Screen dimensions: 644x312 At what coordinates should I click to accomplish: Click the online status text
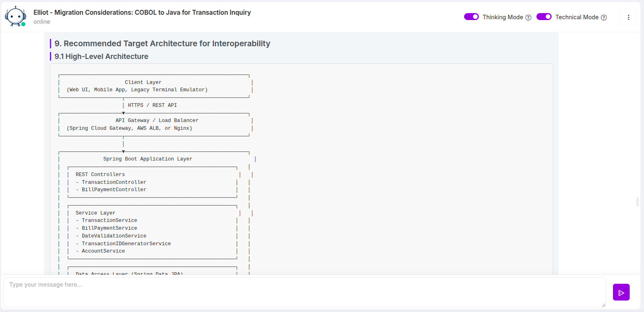click(x=42, y=22)
